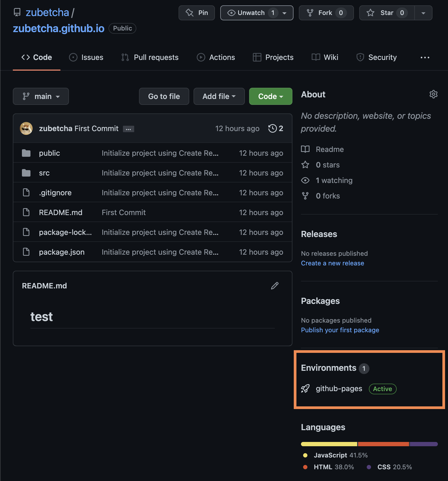Open the Releases heading link
This screenshot has height=481, width=448.
(x=319, y=234)
